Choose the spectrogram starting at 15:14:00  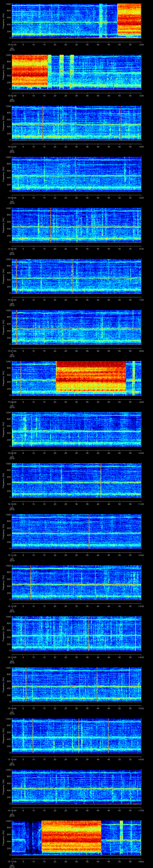[77, 685]
